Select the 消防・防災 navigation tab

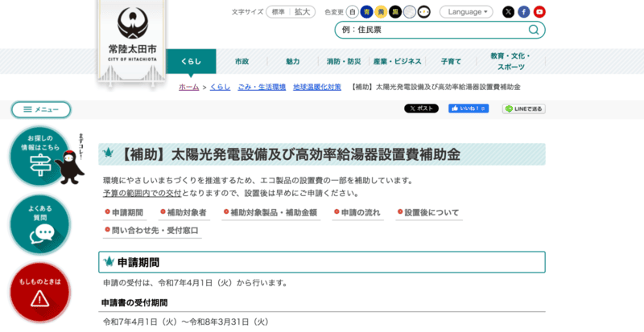pyautogui.click(x=344, y=62)
